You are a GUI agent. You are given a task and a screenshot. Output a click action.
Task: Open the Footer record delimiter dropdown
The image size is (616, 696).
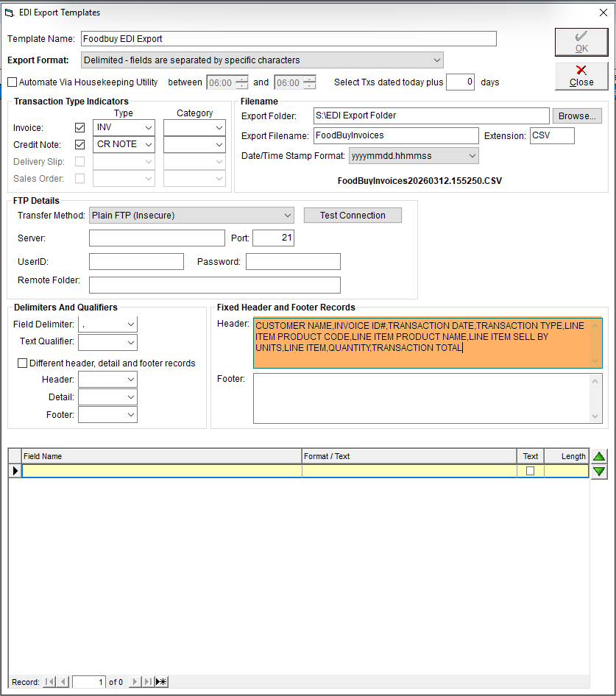[x=130, y=414]
